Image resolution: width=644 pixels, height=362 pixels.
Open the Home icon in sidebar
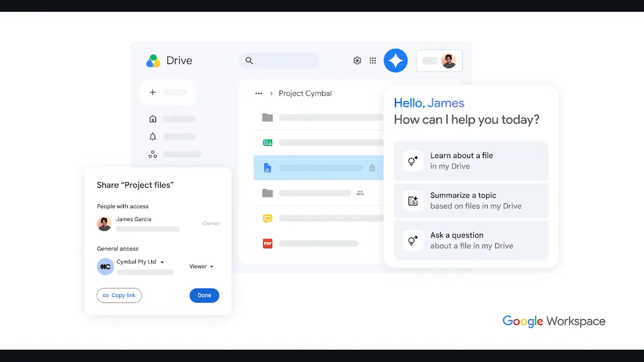coord(153,119)
